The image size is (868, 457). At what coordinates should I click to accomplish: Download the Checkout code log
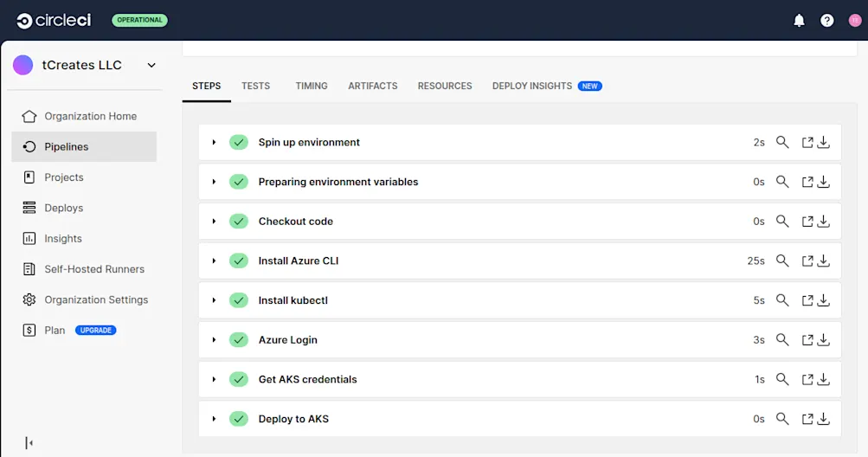click(824, 221)
